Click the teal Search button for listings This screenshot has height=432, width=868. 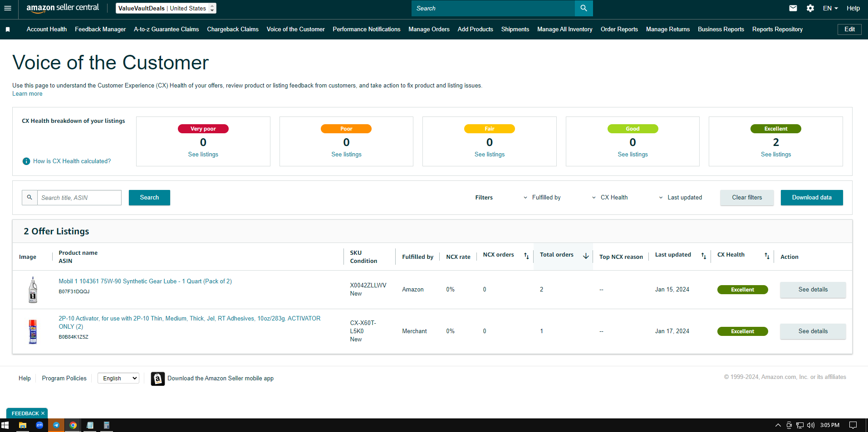pyautogui.click(x=149, y=198)
